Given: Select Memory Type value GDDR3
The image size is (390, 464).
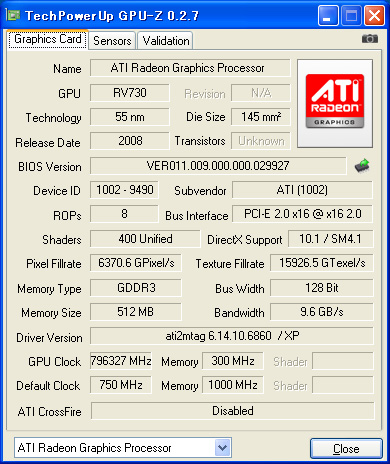Looking at the screenshot, I should coord(136,287).
